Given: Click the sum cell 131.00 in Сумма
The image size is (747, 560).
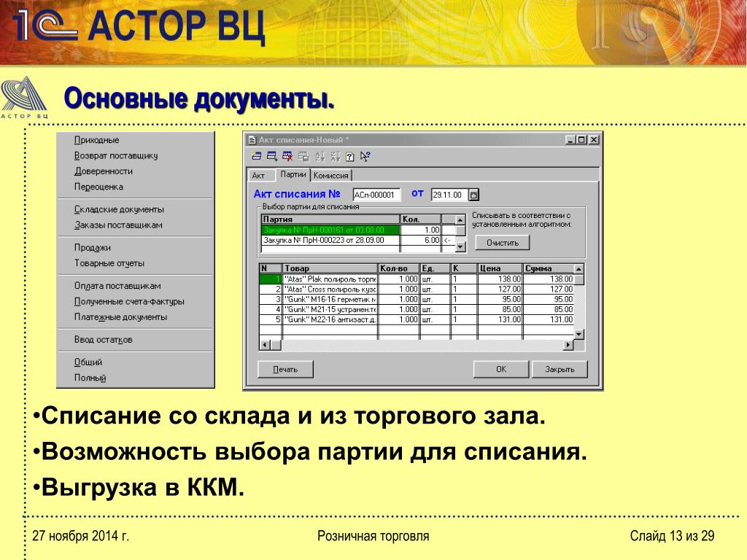Looking at the screenshot, I should (549, 319).
